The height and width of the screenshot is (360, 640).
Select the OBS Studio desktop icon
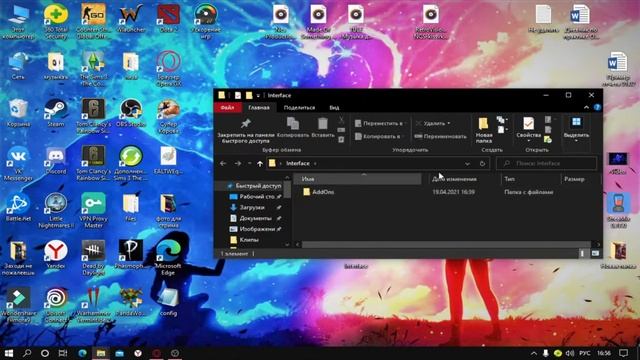131,113
